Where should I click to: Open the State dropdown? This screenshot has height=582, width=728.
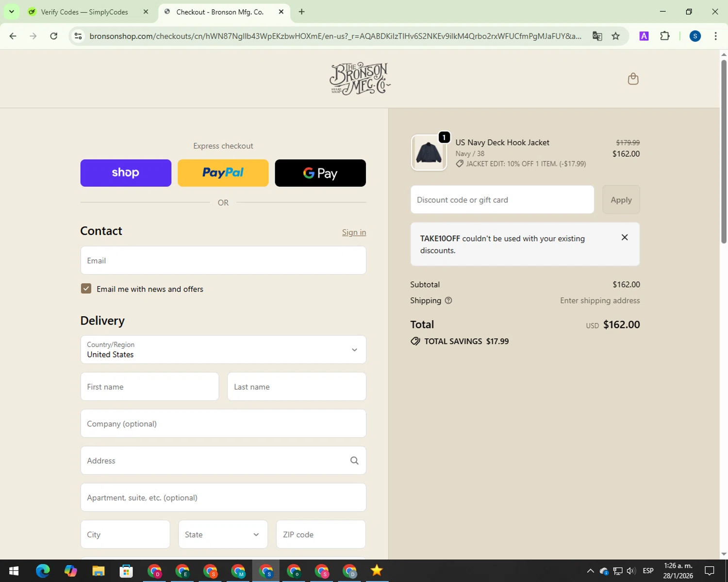223,534
